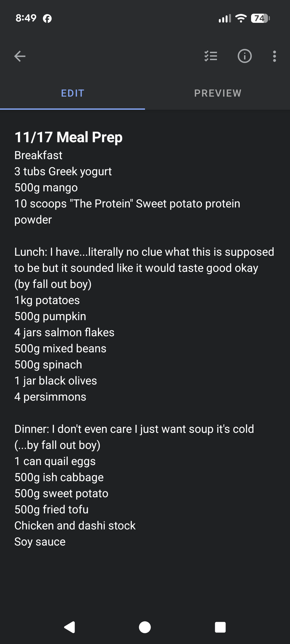Tap the '1 can quail eggs' line
The height and width of the screenshot is (644, 290).
click(x=55, y=461)
